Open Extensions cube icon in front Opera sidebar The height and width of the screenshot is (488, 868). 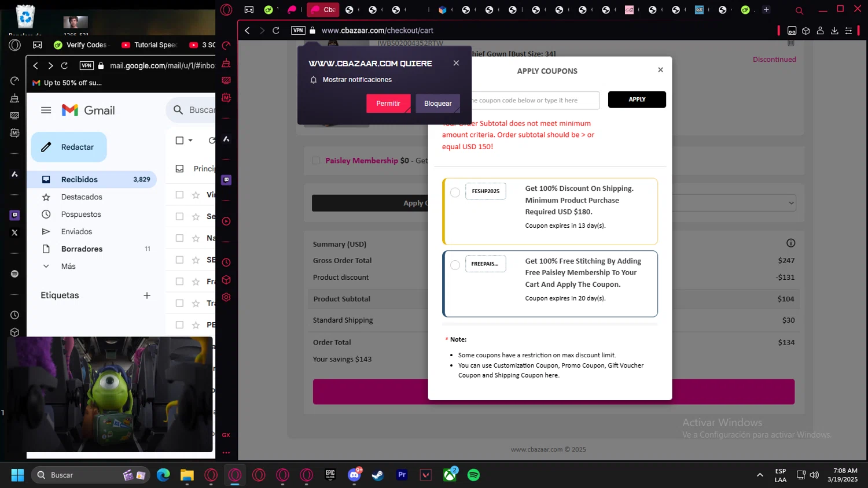click(226, 280)
